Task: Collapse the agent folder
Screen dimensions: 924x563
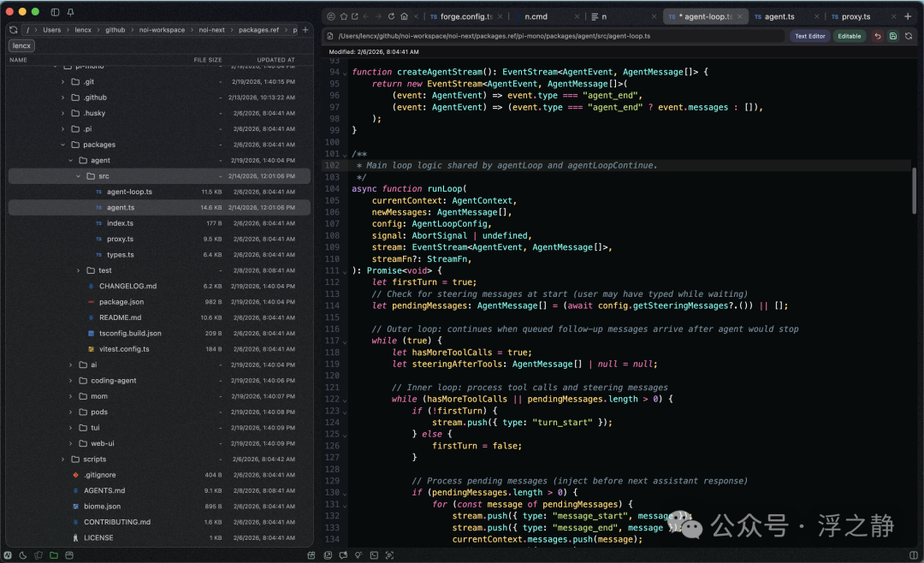Action: click(71, 160)
